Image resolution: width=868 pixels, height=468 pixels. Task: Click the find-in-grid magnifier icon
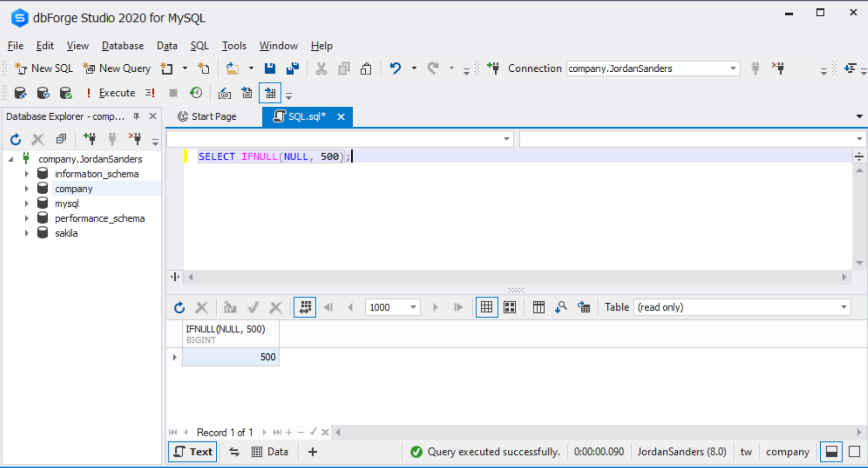[x=561, y=308]
